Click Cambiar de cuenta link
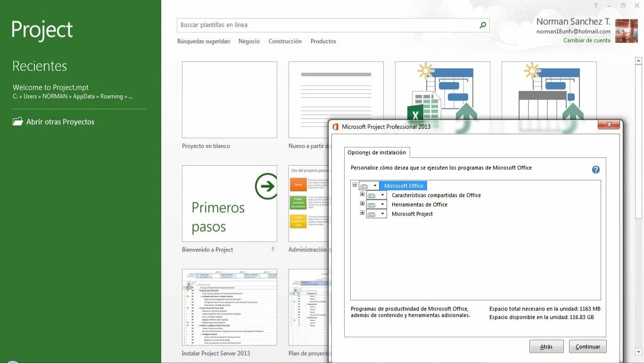The width and height of the screenshot is (644, 363). point(587,40)
